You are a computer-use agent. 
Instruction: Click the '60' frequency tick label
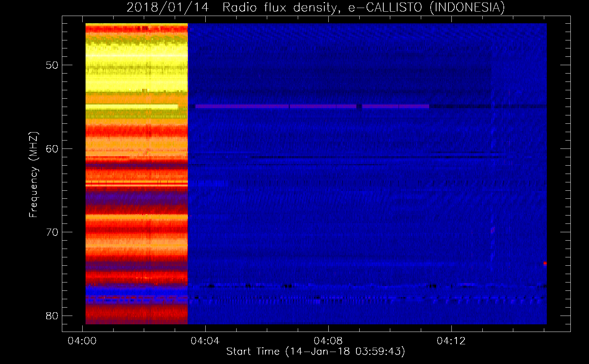(x=52, y=149)
